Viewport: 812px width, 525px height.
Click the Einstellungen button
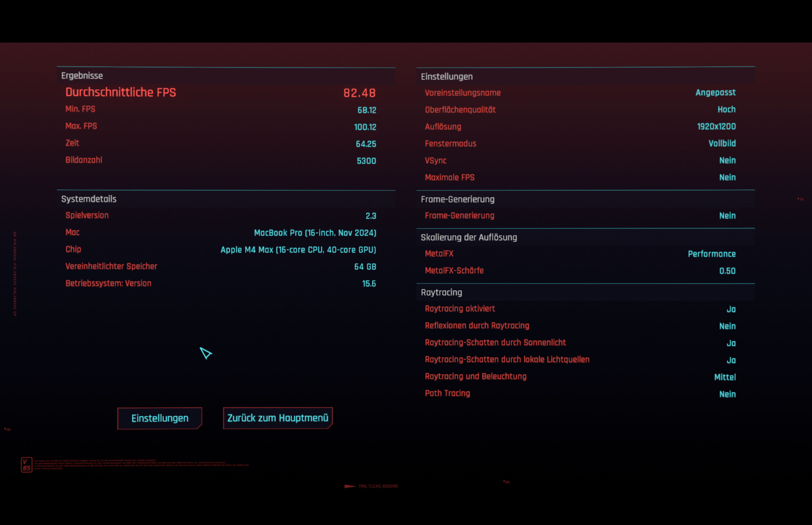[159, 418]
